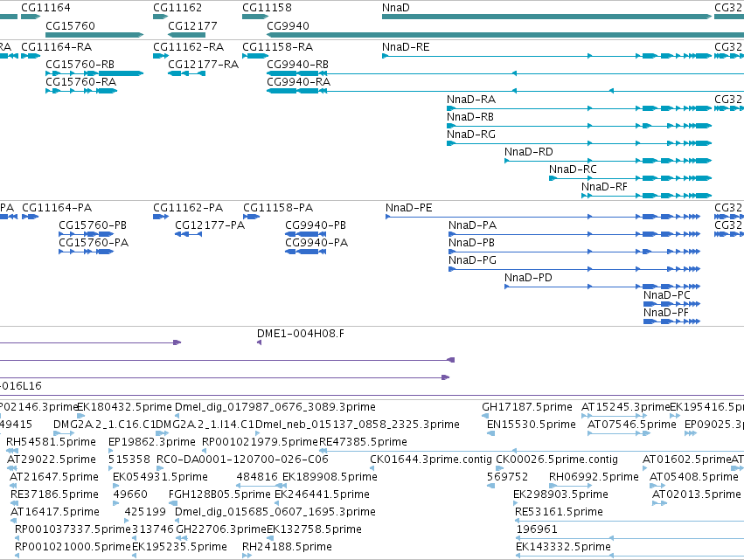
Task: Select EST AT29022.5prime
Action: coord(52,460)
